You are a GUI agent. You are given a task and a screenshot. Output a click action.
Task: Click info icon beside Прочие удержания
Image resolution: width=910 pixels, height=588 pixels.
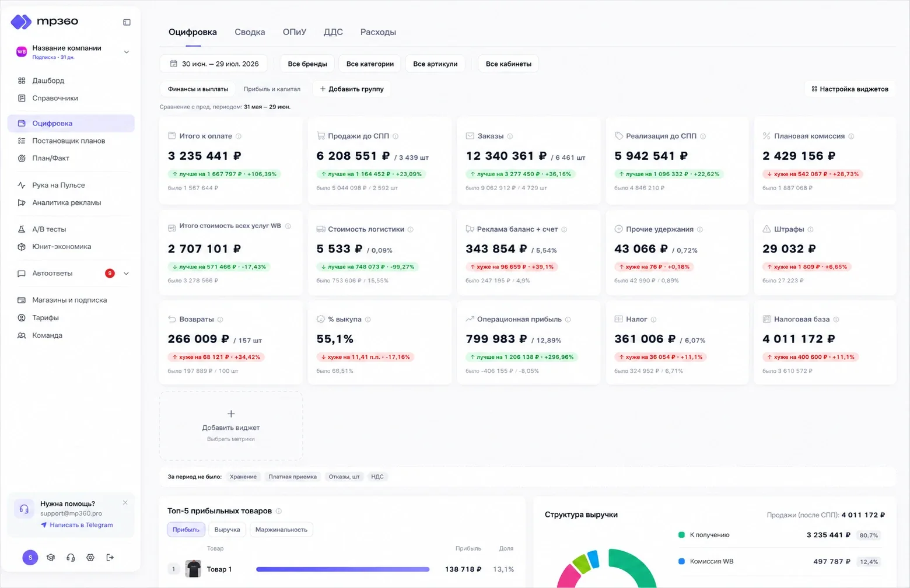pos(700,230)
